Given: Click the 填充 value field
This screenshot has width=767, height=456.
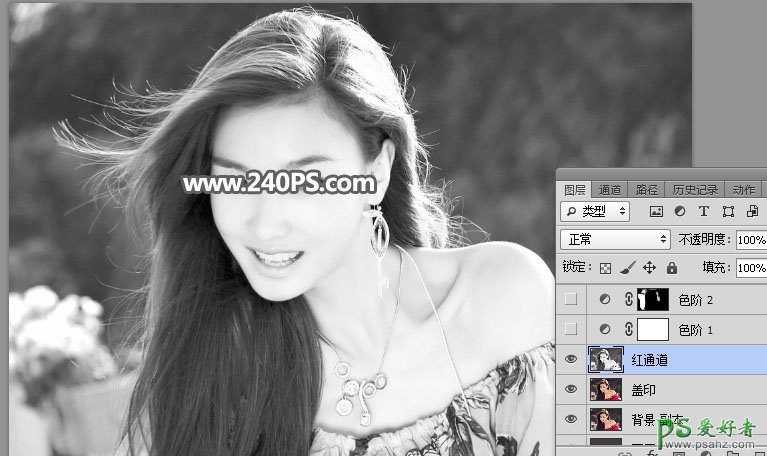Looking at the screenshot, I should [x=751, y=268].
